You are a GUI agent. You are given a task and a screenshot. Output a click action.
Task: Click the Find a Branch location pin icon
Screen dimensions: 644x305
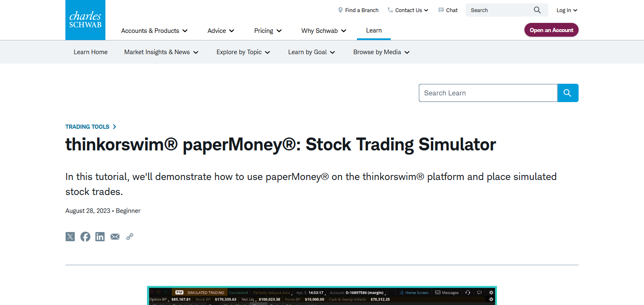point(340,10)
